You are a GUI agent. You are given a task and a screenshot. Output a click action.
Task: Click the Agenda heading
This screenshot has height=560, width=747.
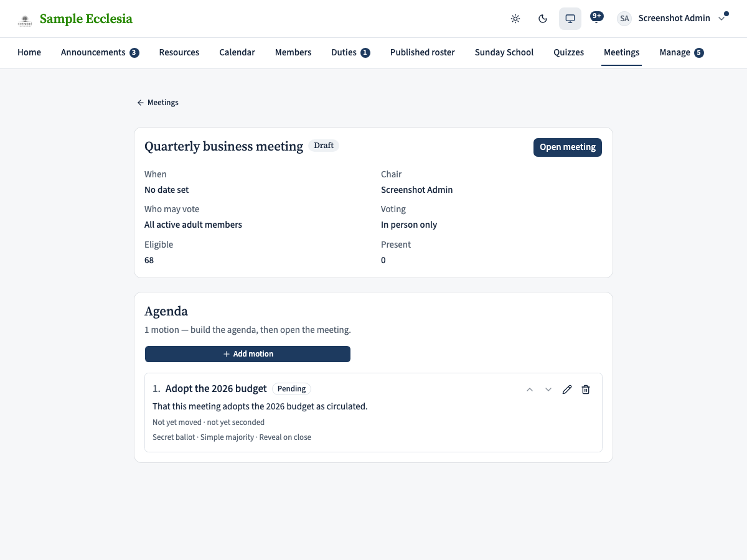tap(166, 311)
